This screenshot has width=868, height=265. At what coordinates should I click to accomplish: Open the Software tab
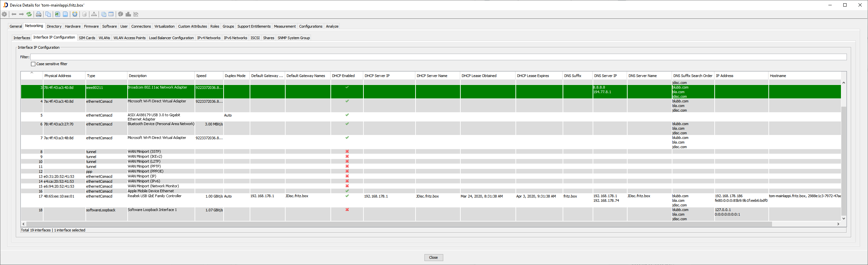[x=109, y=26]
